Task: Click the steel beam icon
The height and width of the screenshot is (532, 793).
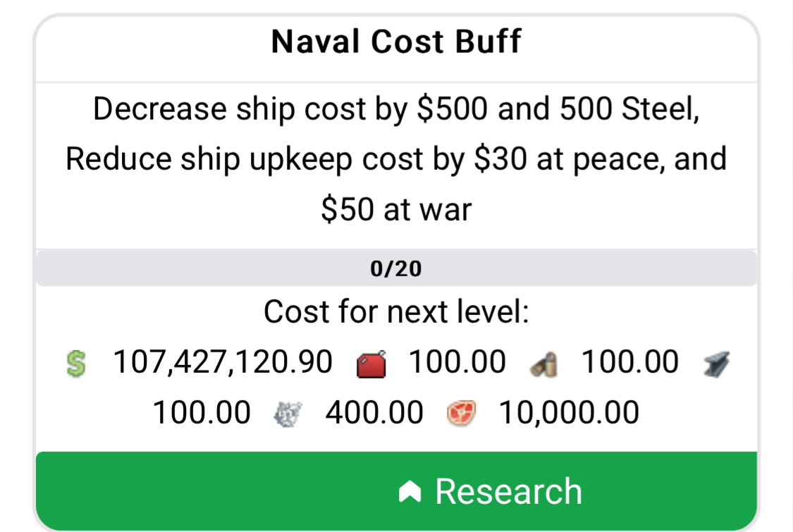Action: [717, 364]
